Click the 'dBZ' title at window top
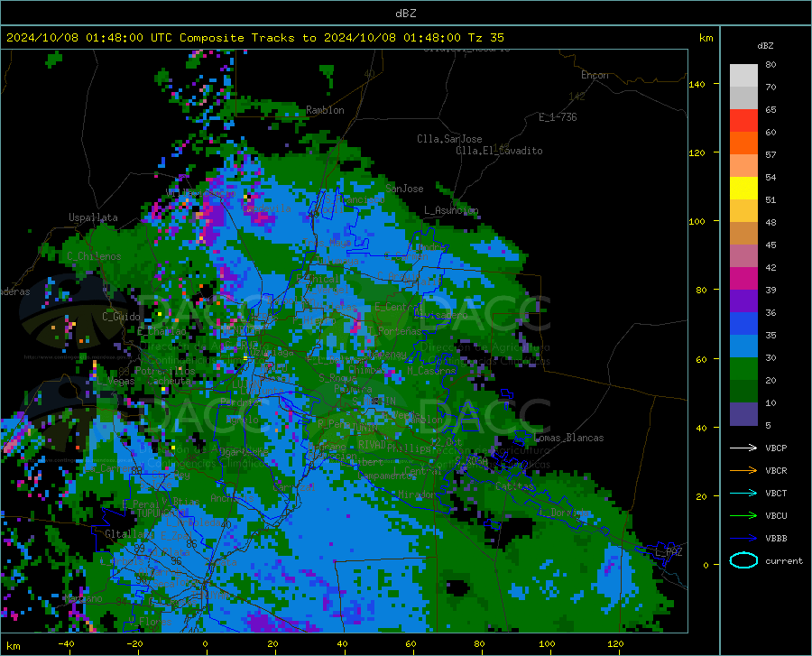This screenshot has width=812, height=656. tap(405, 14)
